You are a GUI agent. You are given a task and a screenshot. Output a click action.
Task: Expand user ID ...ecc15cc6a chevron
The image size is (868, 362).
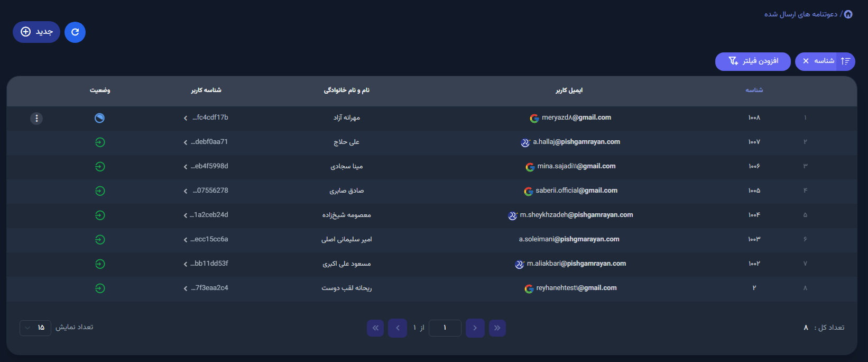click(186, 240)
